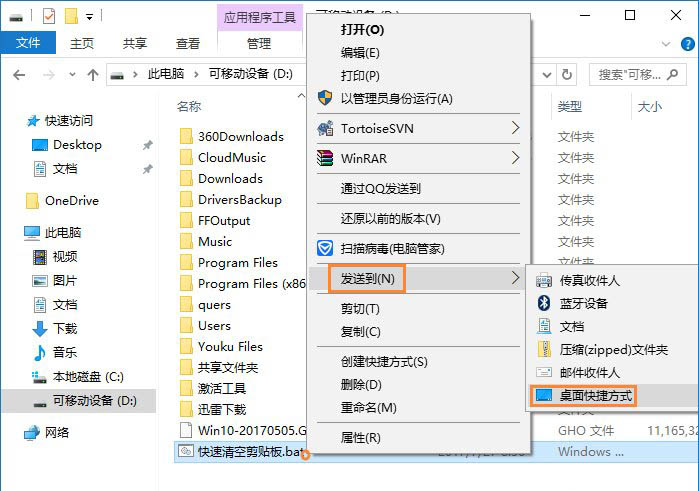This screenshot has width=699, height=491.
Task: Click the compressed zipped folder icon
Action: click(544, 349)
